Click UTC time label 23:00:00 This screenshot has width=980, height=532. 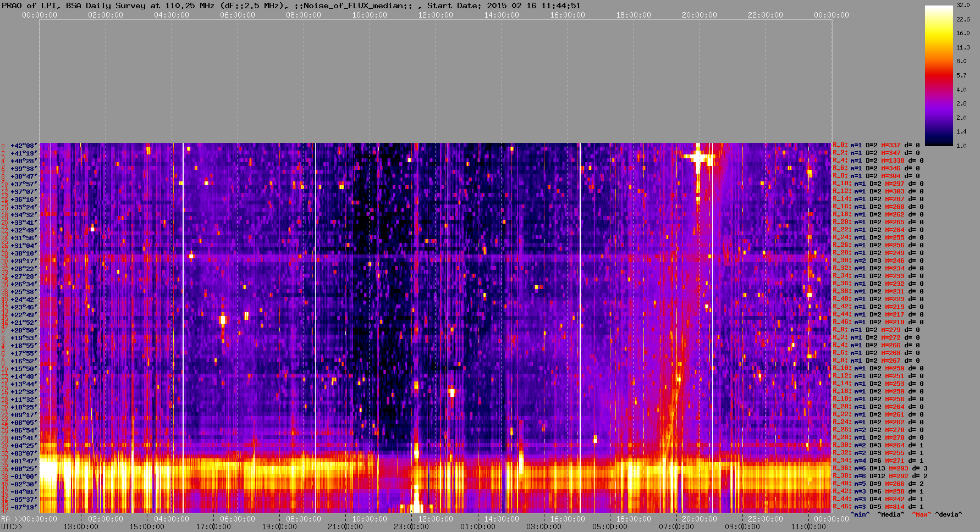[x=411, y=527]
